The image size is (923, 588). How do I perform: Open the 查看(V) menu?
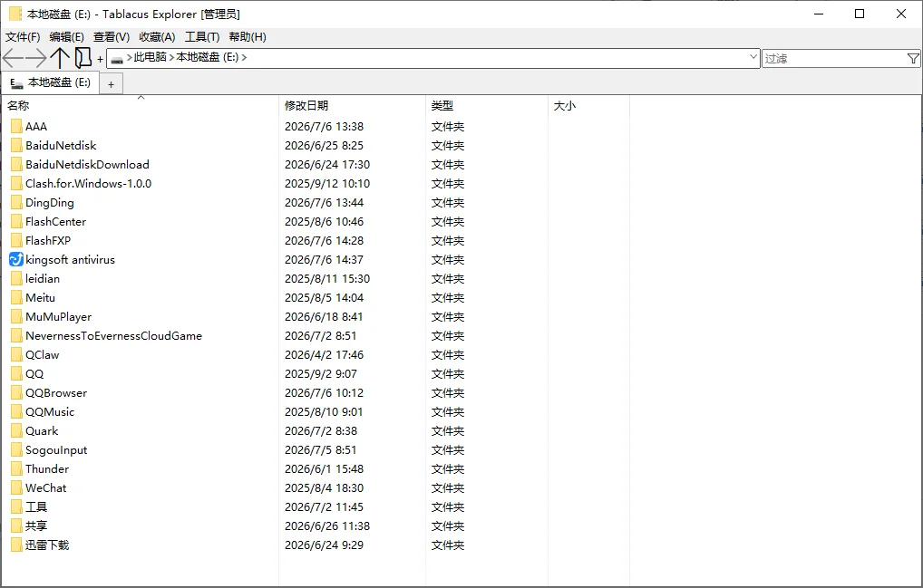[x=112, y=37]
